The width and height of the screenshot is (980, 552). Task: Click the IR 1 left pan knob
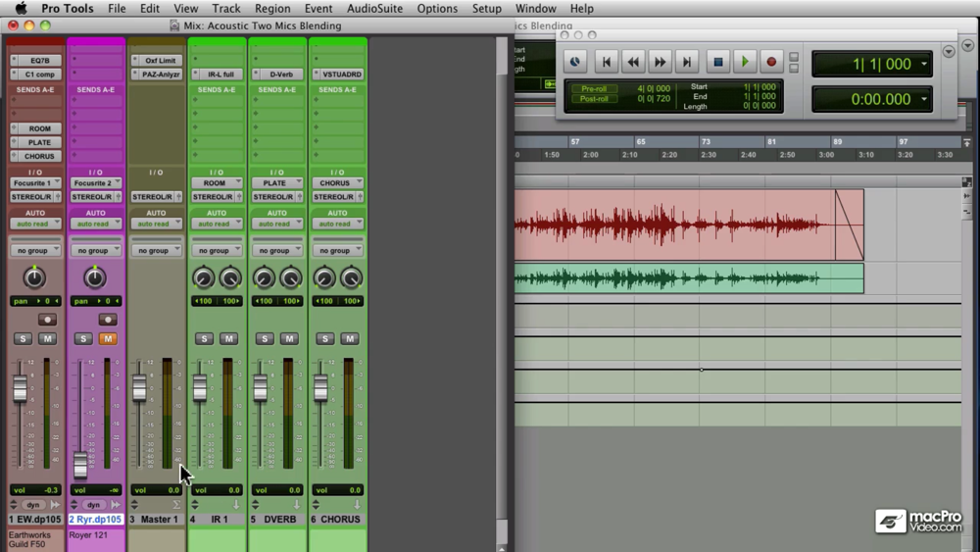[203, 278]
